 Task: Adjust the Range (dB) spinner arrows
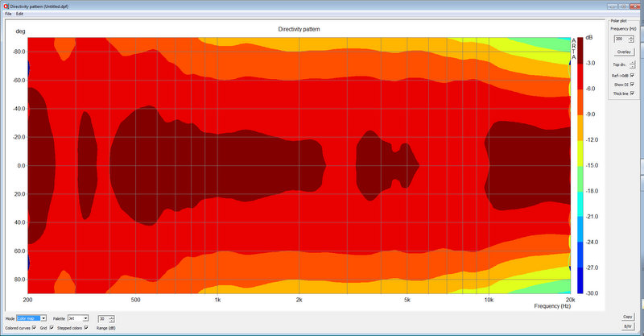coord(114,318)
